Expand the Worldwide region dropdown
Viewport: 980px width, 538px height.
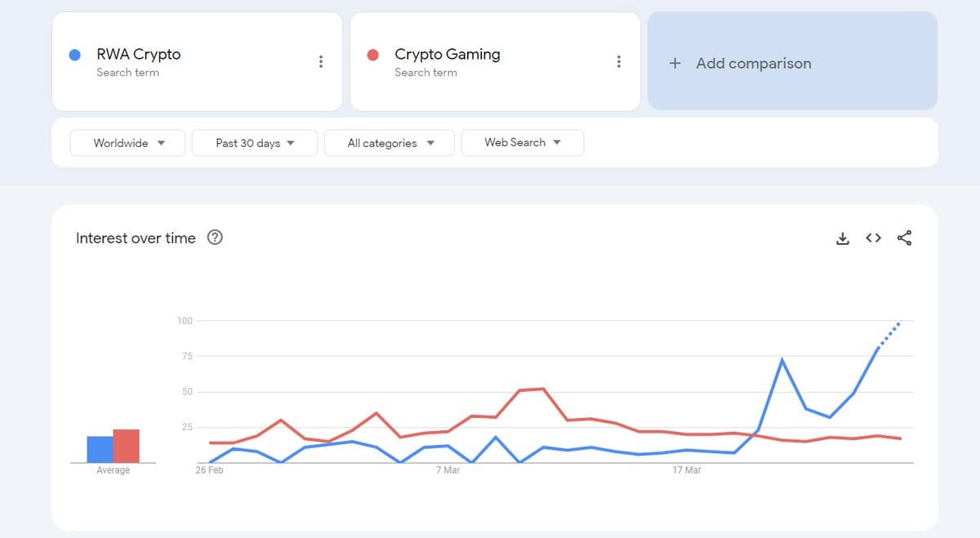pos(128,143)
